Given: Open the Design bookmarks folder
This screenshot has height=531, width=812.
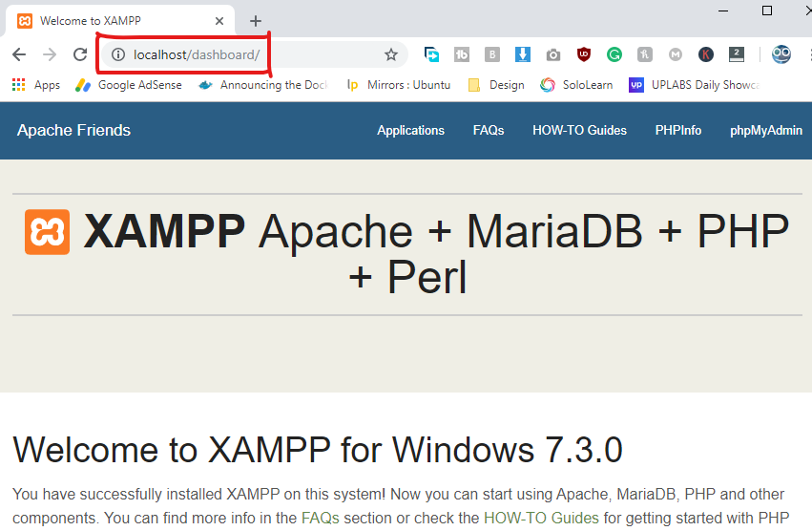Looking at the screenshot, I should [x=496, y=85].
